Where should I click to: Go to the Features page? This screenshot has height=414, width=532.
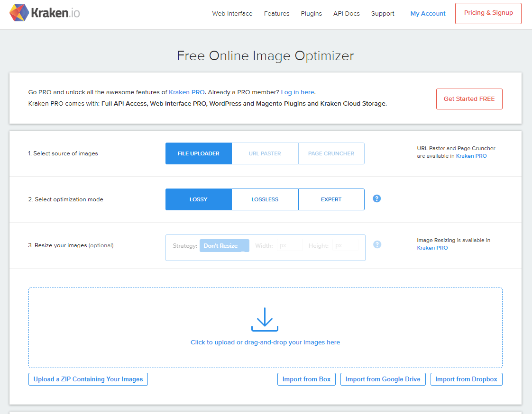[x=276, y=14]
